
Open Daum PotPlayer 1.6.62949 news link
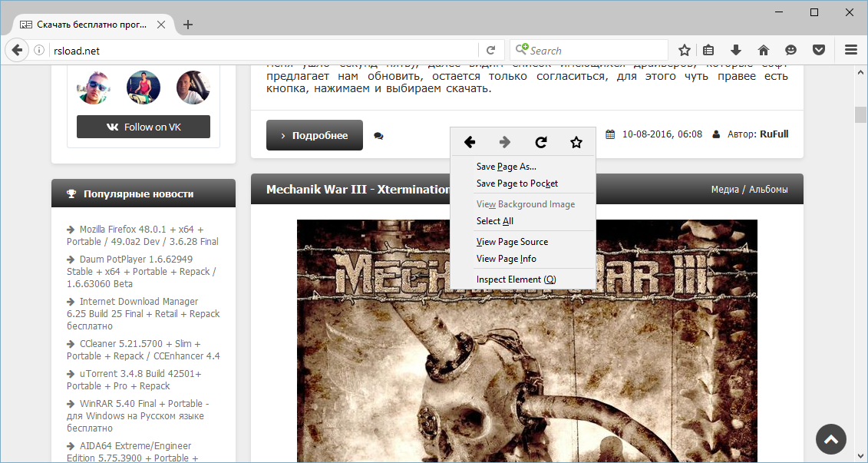click(x=141, y=271)
